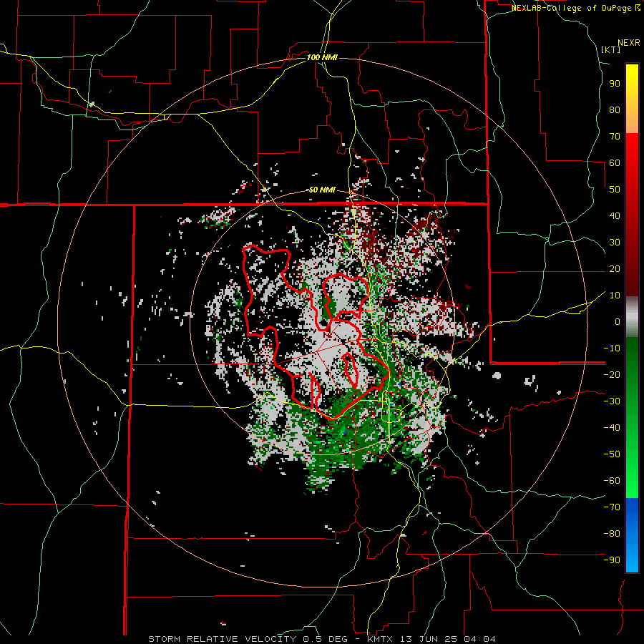Click the 0 value on the velocity scale

[x=618, y=321]
